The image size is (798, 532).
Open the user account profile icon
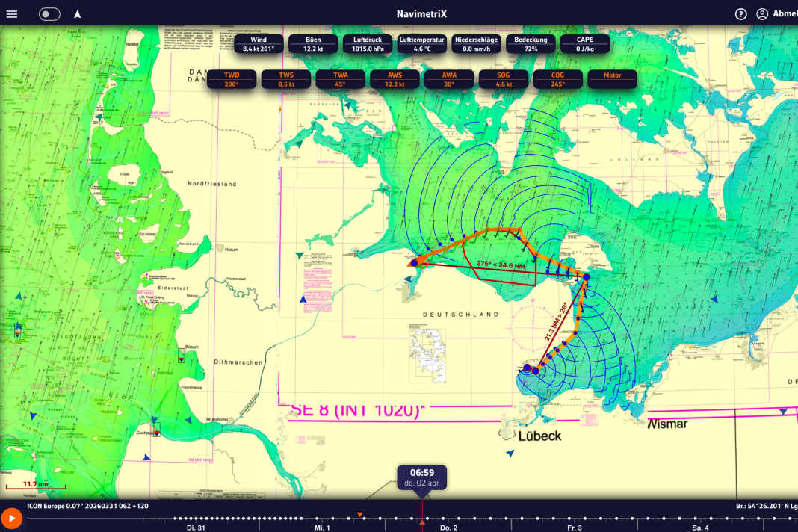[761, 13]
